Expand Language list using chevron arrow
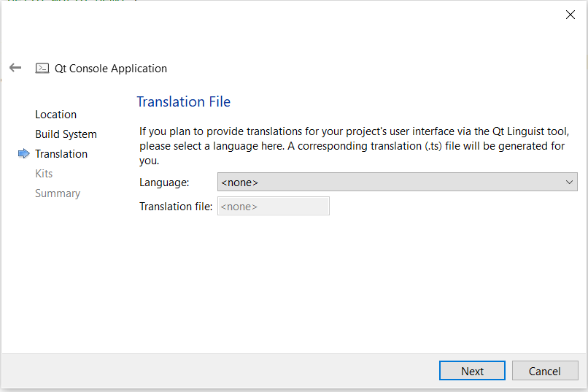Viewport: 588px width, 392px height. tap(570, 182)
